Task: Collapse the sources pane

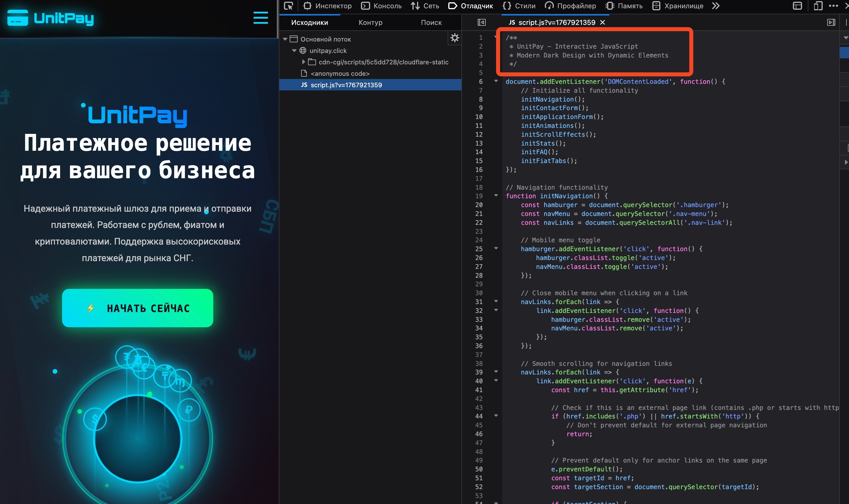Action: tap(481, 22)
